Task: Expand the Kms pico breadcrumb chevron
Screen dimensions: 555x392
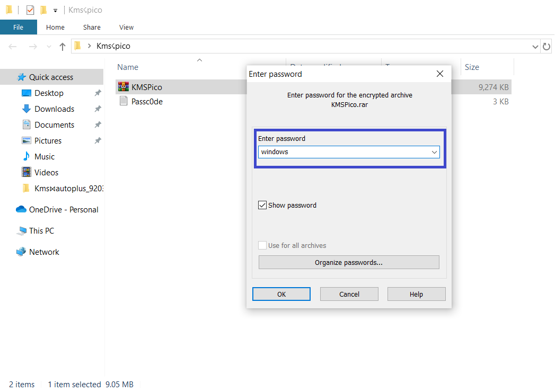Action: click(x=89, y=46)
